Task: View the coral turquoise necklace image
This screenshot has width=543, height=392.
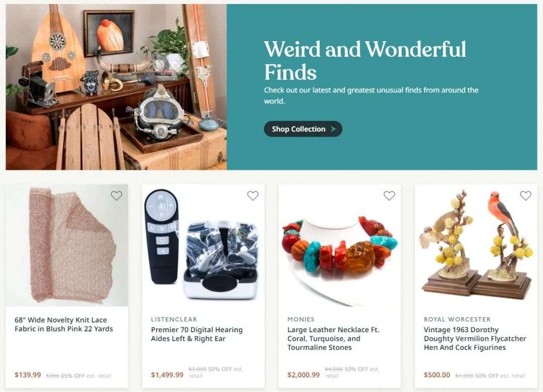Action: point(340,246)
